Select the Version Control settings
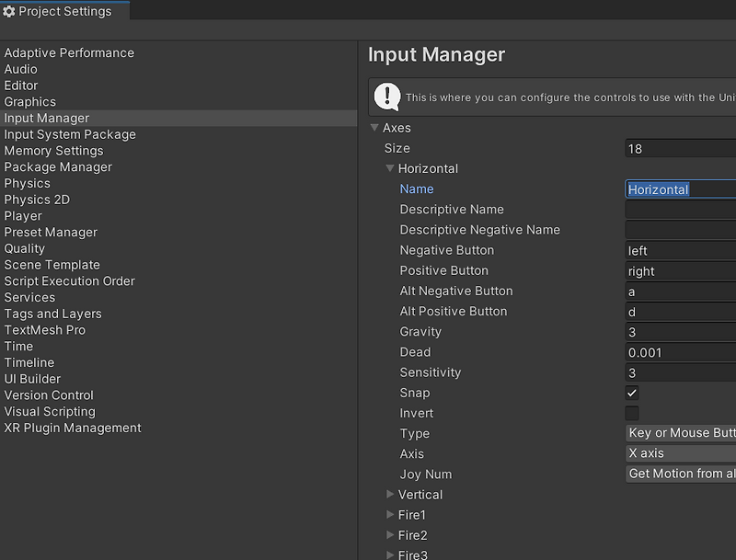 pos(49,394)
